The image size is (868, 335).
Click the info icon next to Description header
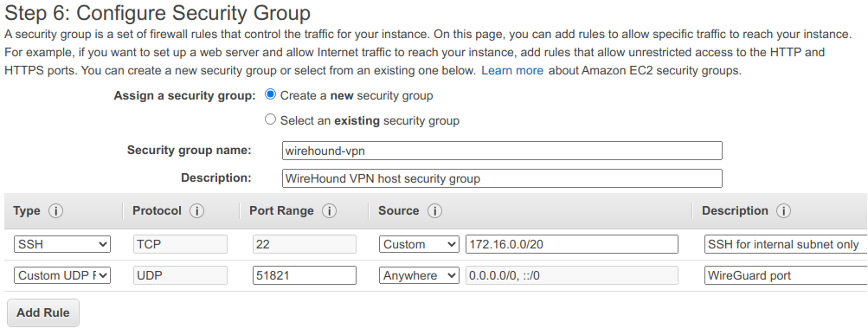tap(783, 211)
